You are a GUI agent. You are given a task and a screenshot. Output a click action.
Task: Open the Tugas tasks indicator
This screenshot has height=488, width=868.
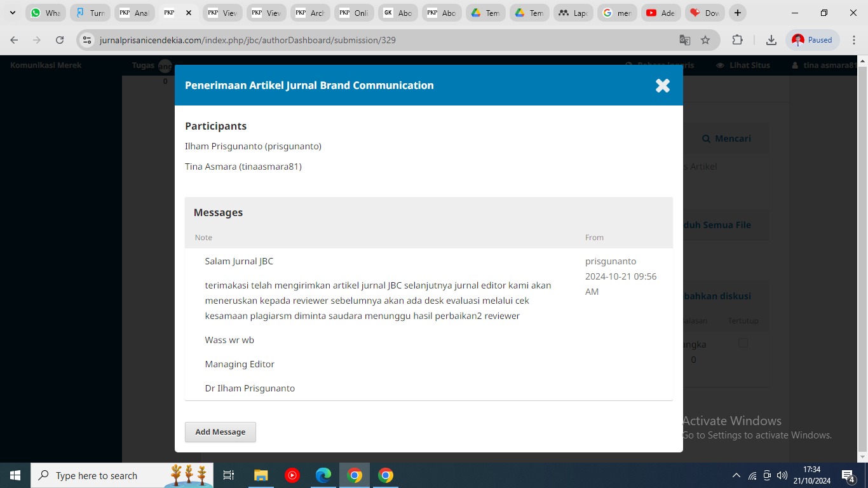[151, 65]
